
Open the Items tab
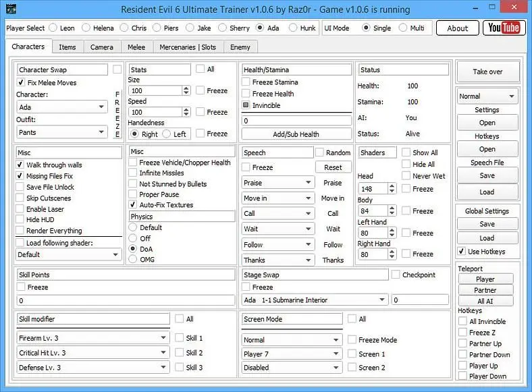(x=68, y=47)
